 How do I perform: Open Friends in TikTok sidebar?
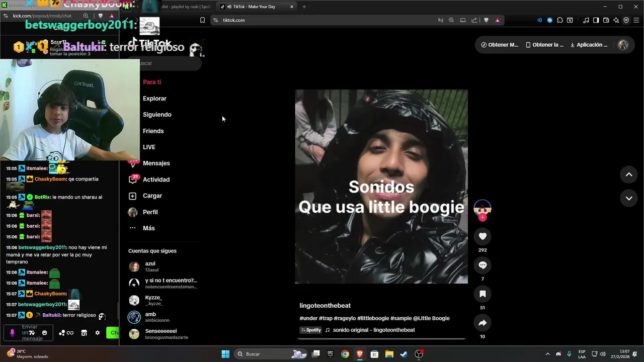click(x=153, y=131)
